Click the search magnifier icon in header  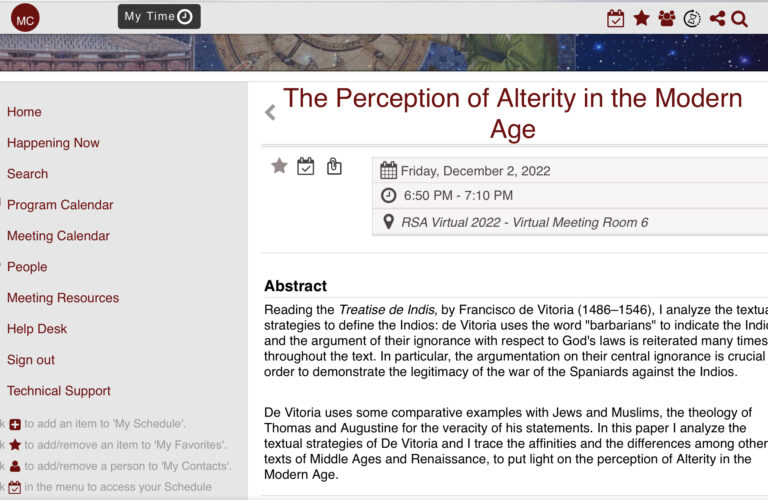(x=739, y=18)
